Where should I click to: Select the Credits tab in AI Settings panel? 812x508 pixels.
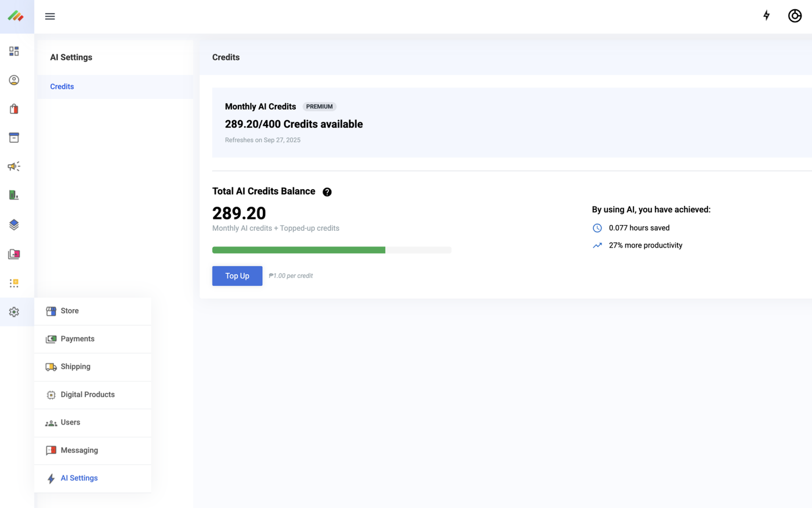coord(115,86)
